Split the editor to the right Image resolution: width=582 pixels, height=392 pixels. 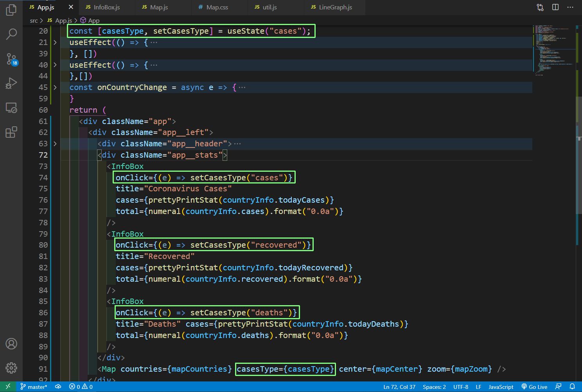click(x=555, y=7)
